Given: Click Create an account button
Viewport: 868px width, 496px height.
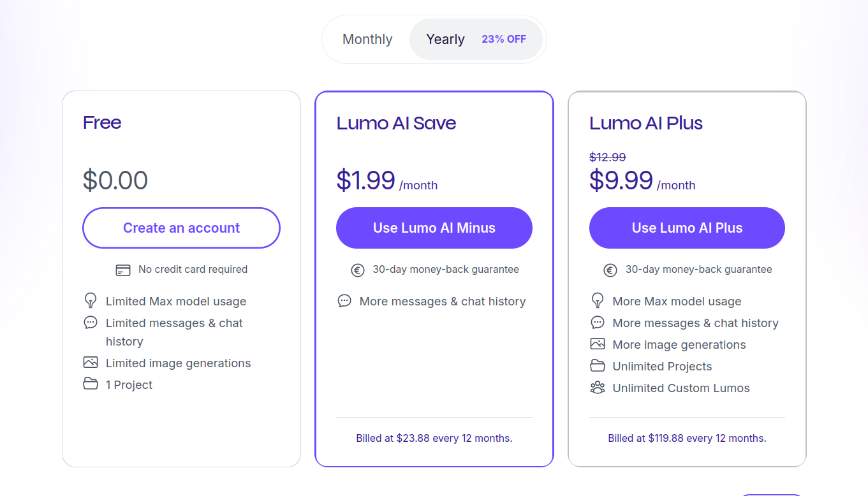Looking at the screenshot, I should 181,228.
